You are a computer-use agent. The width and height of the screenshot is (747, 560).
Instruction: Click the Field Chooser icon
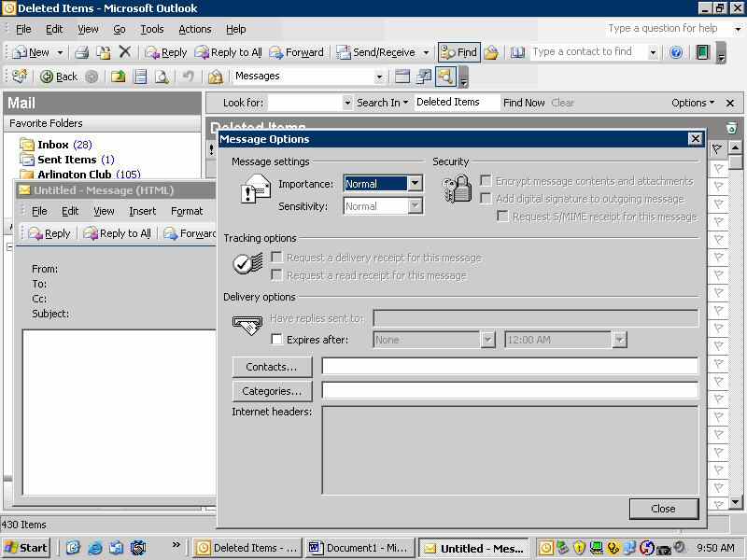tap(424, 77)
